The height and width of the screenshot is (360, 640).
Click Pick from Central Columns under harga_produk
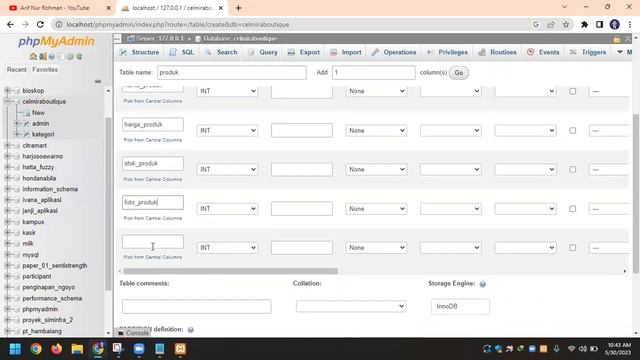pos(153,140)
